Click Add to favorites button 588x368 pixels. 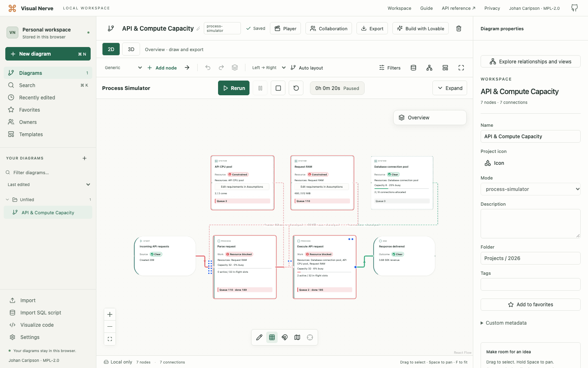530,305
